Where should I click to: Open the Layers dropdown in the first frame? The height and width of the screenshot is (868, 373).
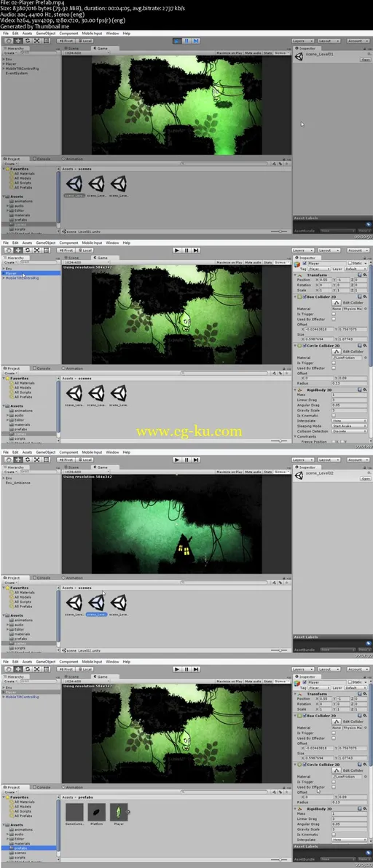coord(302,41)
